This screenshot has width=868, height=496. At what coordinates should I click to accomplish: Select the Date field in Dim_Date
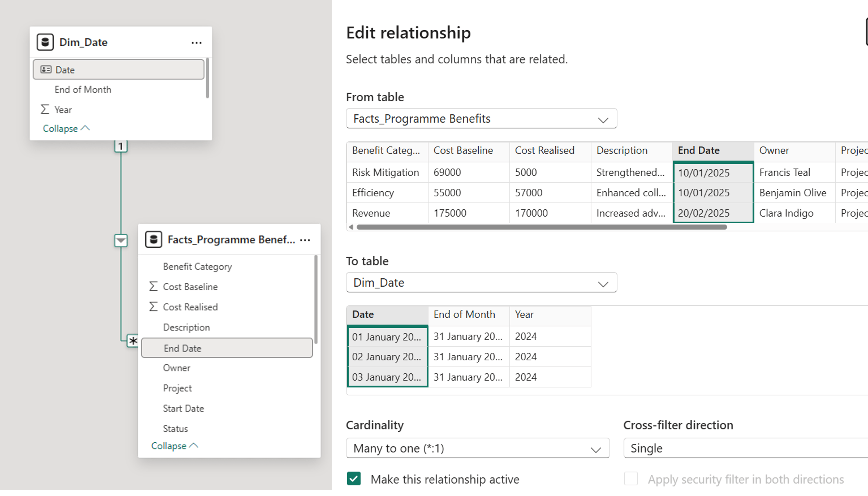click(x=119, y=70)
